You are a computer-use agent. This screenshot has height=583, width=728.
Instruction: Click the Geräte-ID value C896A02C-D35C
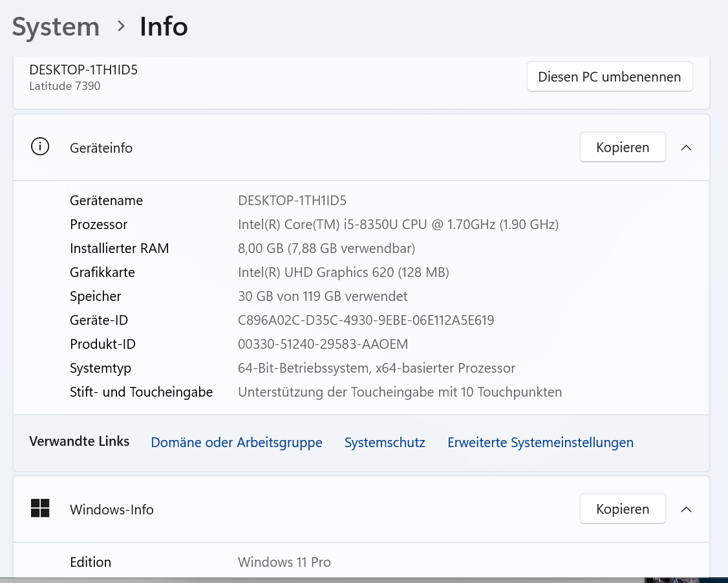(x=366, y=320)
